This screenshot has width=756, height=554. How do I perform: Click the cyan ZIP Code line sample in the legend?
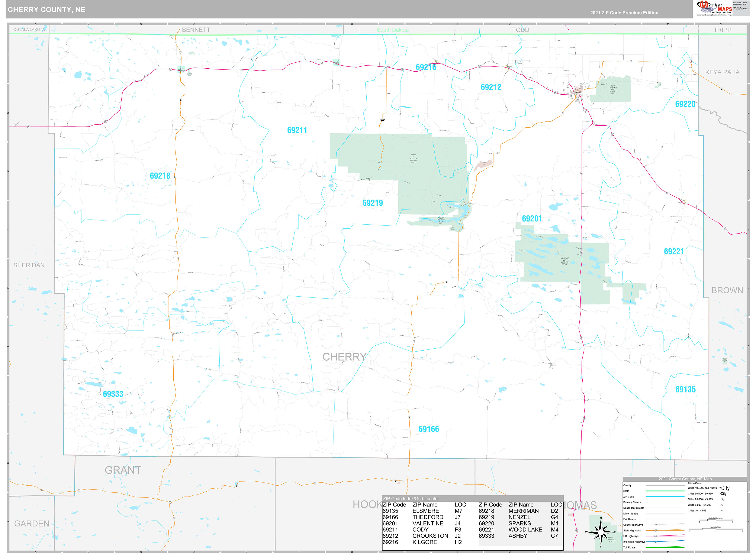[665, 497]
